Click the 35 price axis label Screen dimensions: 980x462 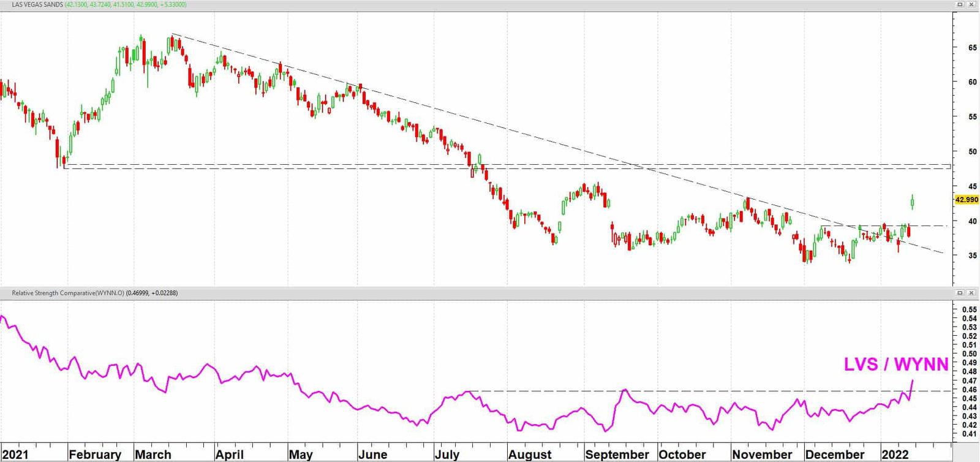[972, 256]
